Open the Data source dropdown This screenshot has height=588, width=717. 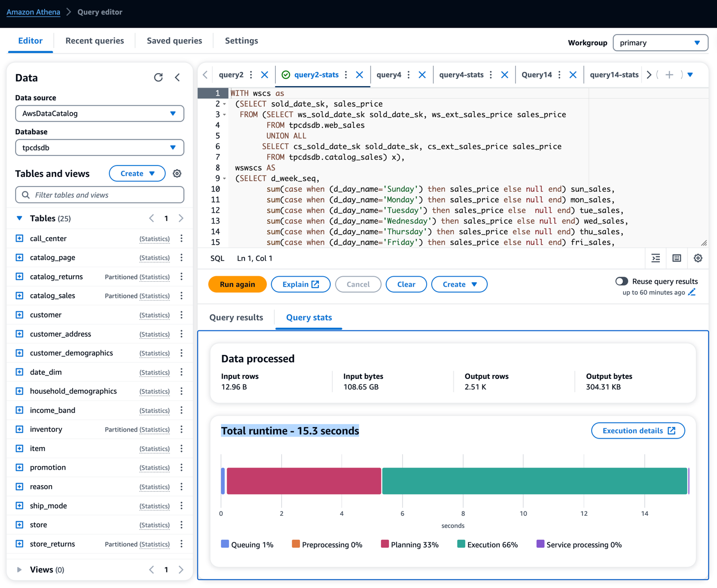click(x=99, y=113)
